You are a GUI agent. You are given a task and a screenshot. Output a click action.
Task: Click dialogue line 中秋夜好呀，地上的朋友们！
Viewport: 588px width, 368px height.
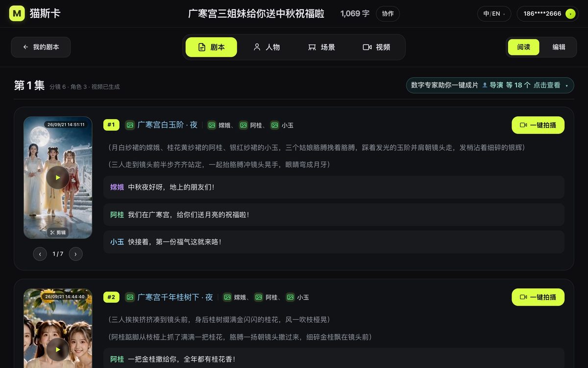(334, 187)
